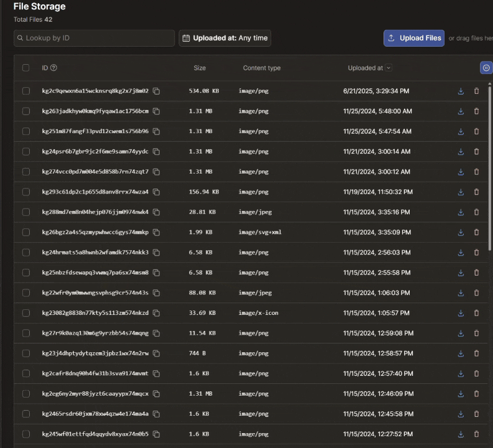This screenshot has height=448, width=493.
Task: Download file uploaded 11/25/2024, 5:48:00 AM
Action: point(461,111)
